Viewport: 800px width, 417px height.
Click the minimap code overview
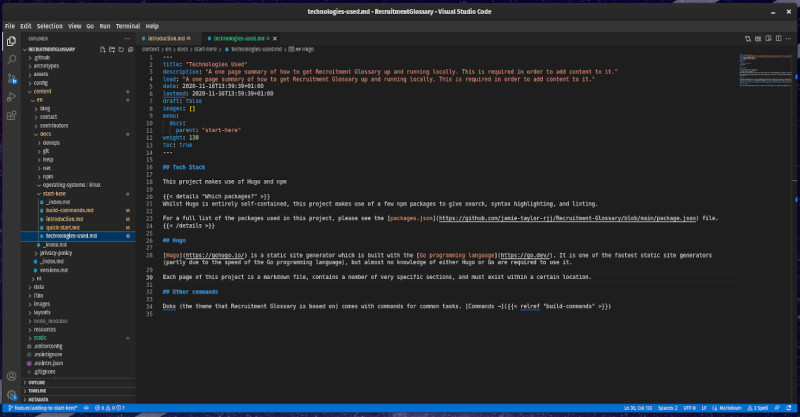[765, 69]
